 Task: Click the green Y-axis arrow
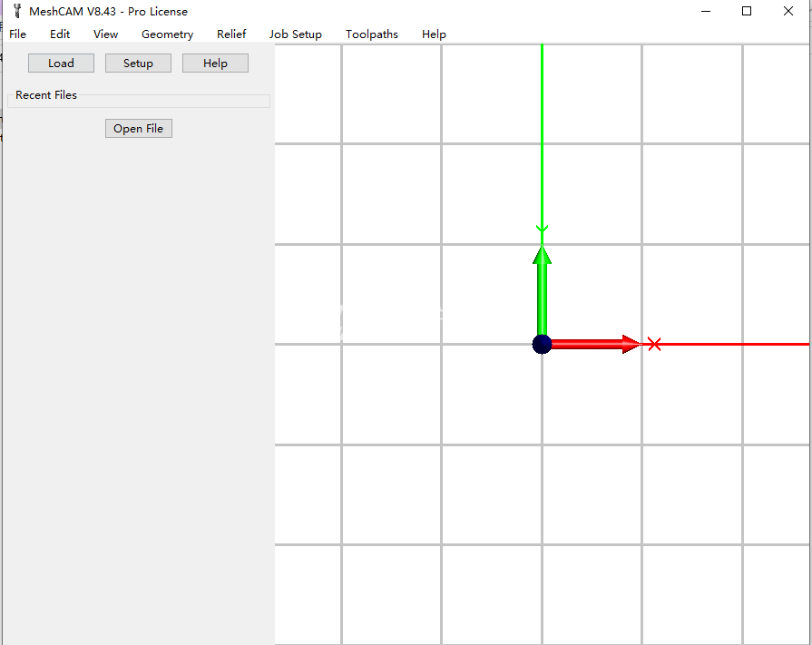pyautogui.click(x=542, y=290)
